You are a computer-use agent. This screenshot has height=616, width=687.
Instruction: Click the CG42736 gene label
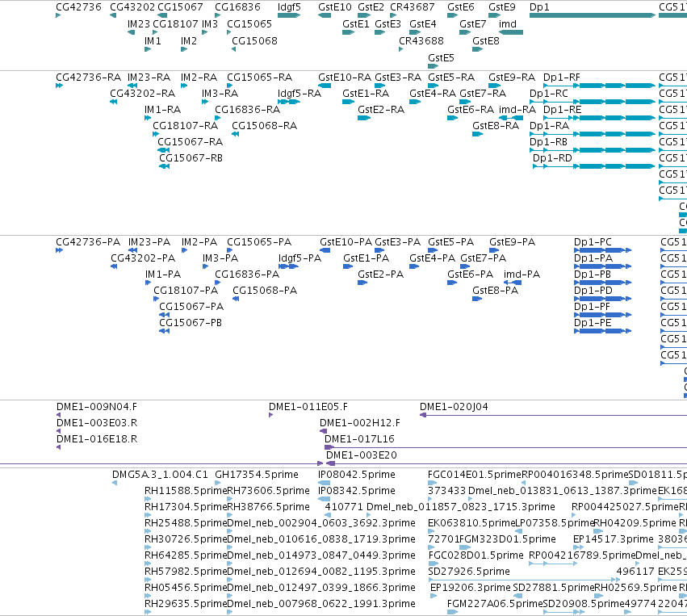tap(78, 7)
